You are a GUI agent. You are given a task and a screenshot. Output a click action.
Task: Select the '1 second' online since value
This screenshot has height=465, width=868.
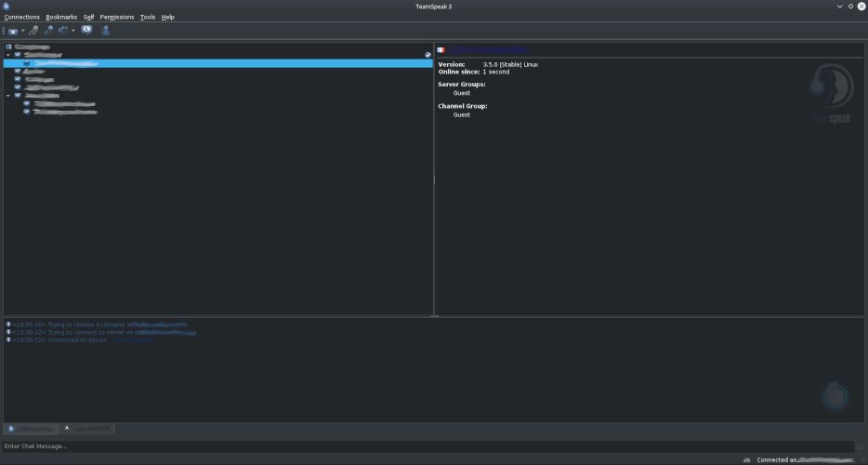click(496, 72)
